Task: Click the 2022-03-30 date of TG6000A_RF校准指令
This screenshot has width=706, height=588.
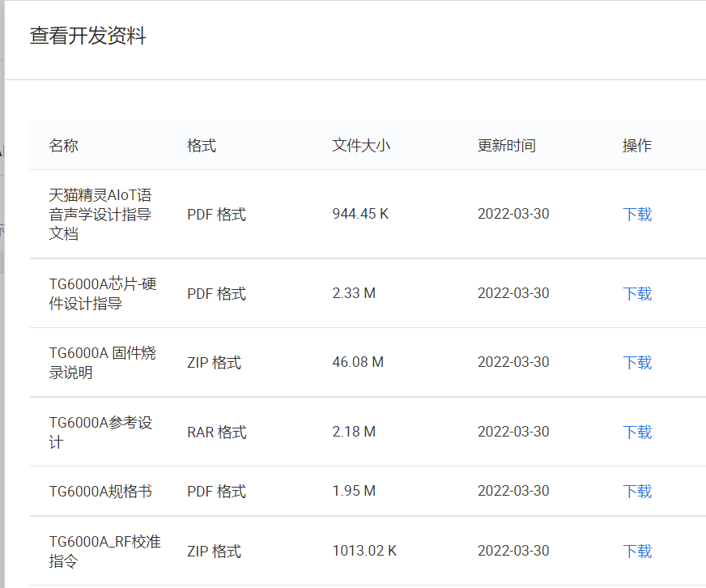Action: tap(513, 551)
